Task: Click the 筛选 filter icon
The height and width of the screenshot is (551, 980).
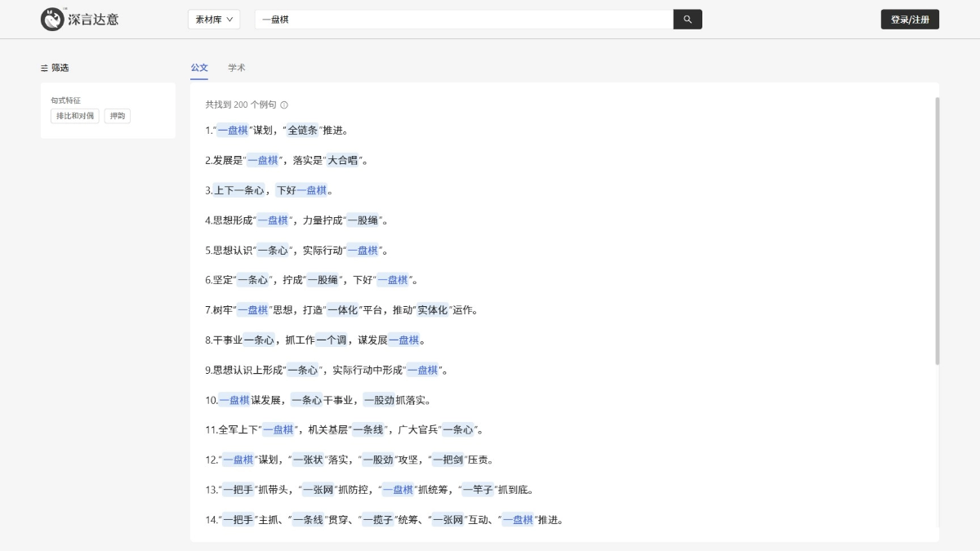Action: 44,68
